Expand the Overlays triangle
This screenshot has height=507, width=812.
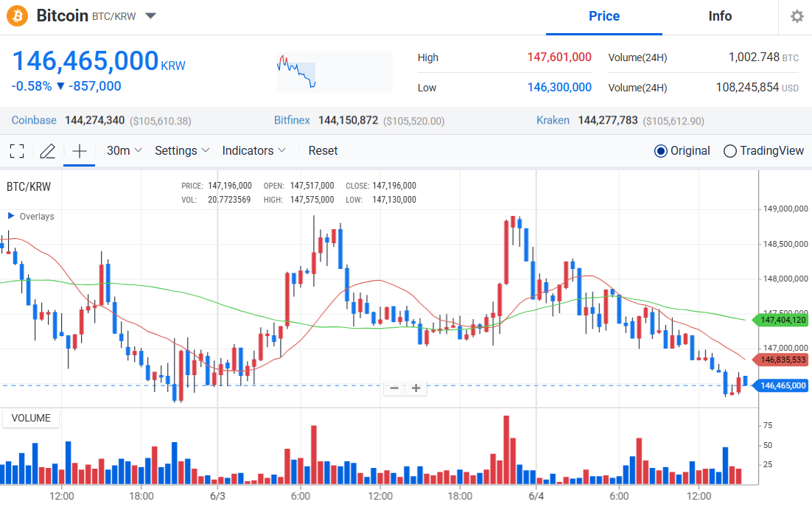click(11, 216)
